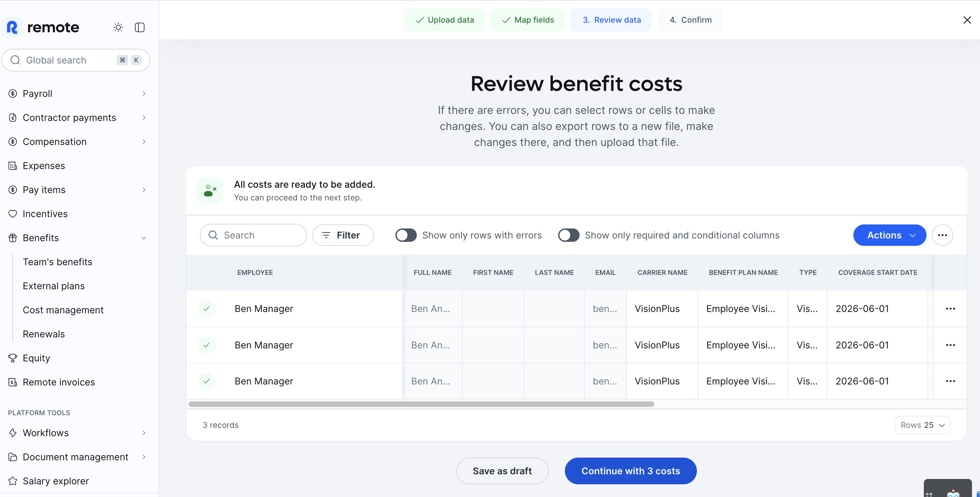Open the Actions dropdown
Viewport: 980px width, 497px height.
point(889,235)
